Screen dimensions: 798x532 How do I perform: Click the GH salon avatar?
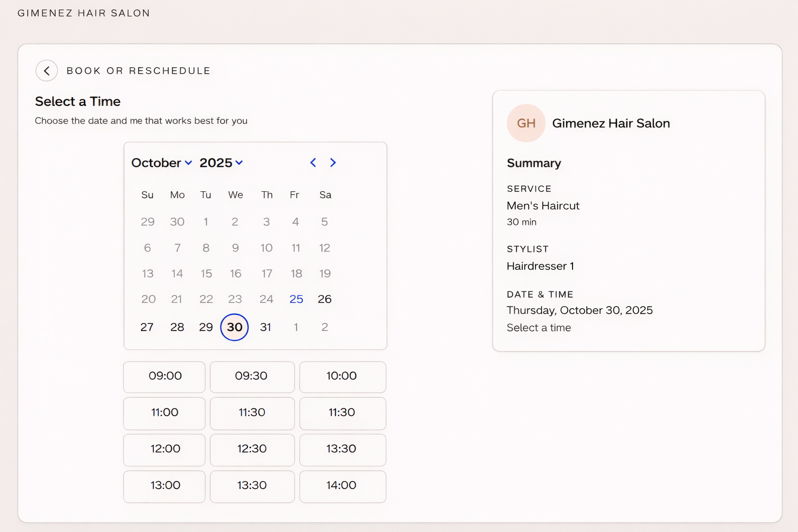coord(526,123)
